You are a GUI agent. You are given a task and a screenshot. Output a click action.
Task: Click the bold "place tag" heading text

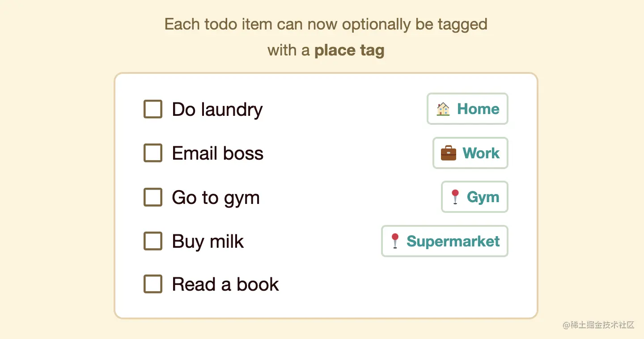tap(349, 50)
